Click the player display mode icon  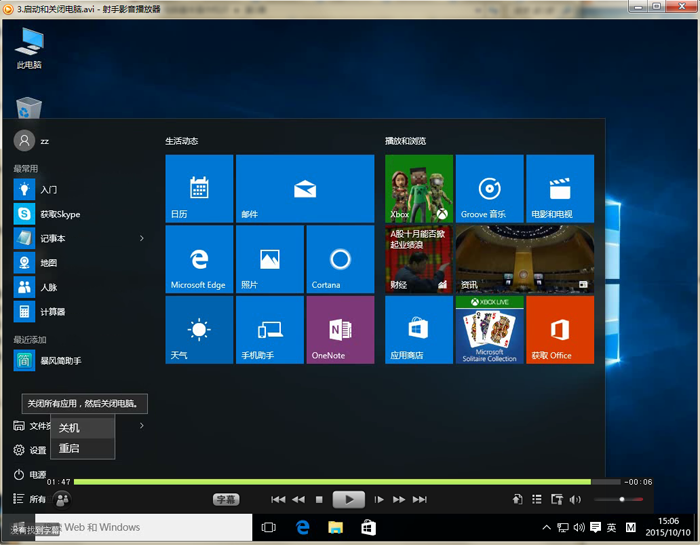(x=557, y=499)
